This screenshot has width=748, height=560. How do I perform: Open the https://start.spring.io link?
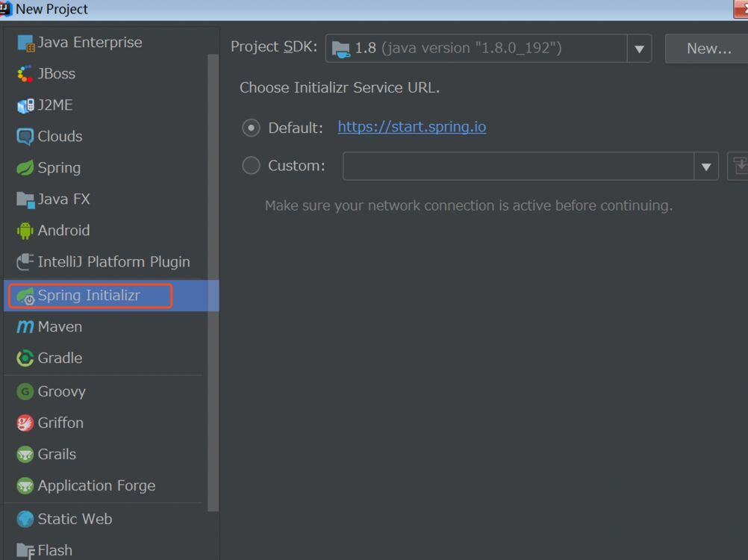point(411,127)
